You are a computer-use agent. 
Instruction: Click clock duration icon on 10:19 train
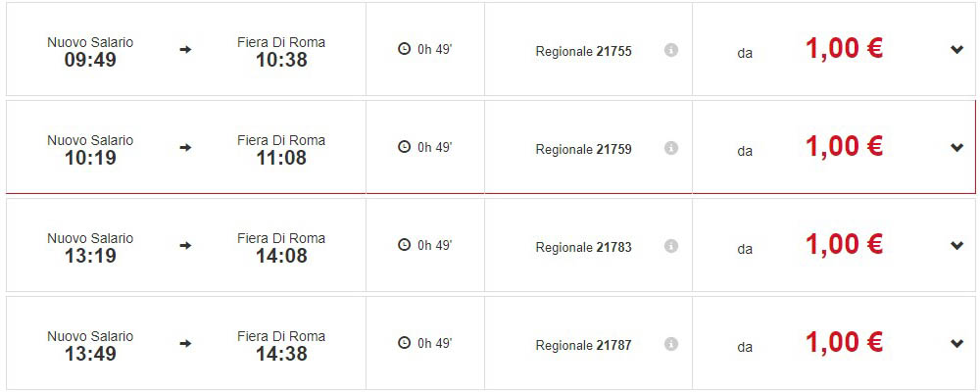pos(405,147)
